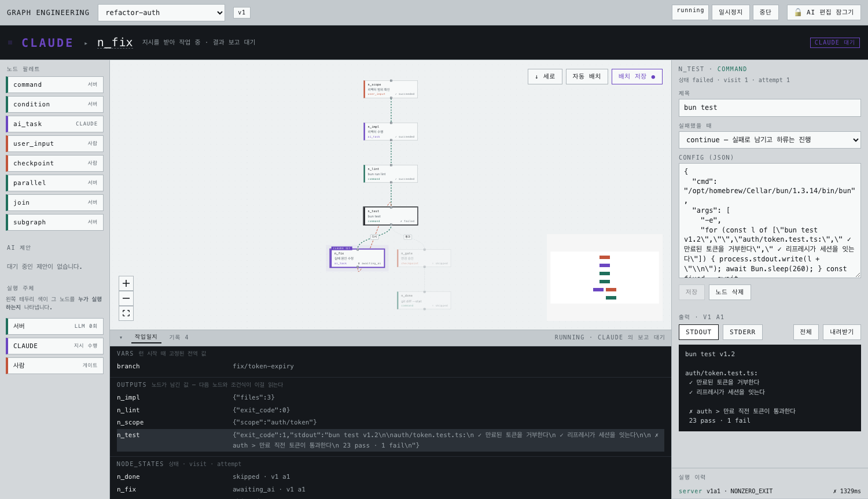Click the 서버 actor legend row
This screenshot has width=868, height=499.
coord(55,327)
